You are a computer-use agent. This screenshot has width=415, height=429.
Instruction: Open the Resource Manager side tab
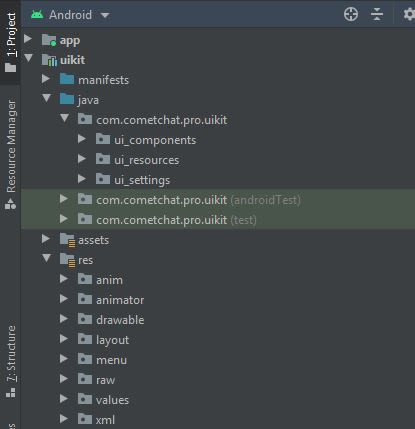(10, 154)
